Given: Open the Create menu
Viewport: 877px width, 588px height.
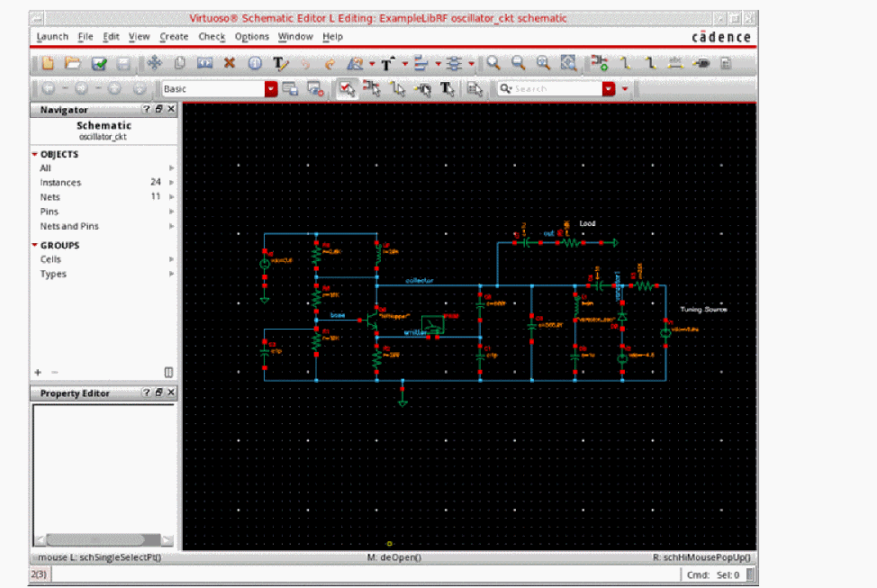Looking at the screenshot, I should pos(174,37).
